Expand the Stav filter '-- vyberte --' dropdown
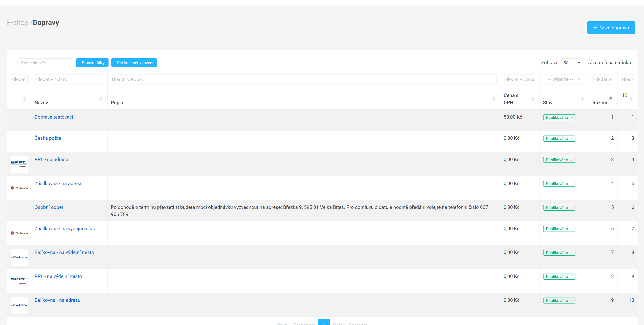This screenshot has height=325, width=644. 564,79
